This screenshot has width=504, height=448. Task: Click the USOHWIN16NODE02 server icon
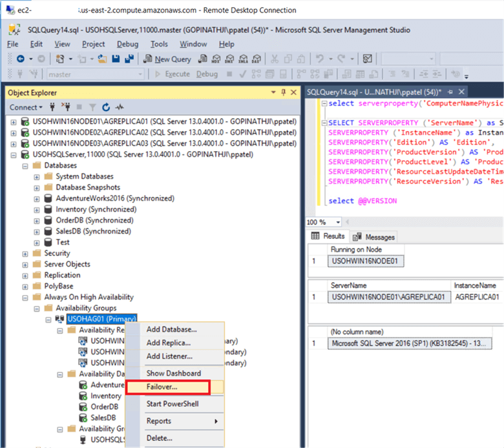pyautogui.click(x=25, y=132)
